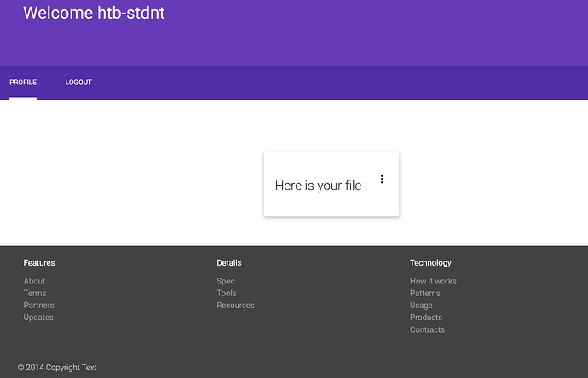588x378 pixels.
Task: Open the About footer link
Action: pos(34,281)
